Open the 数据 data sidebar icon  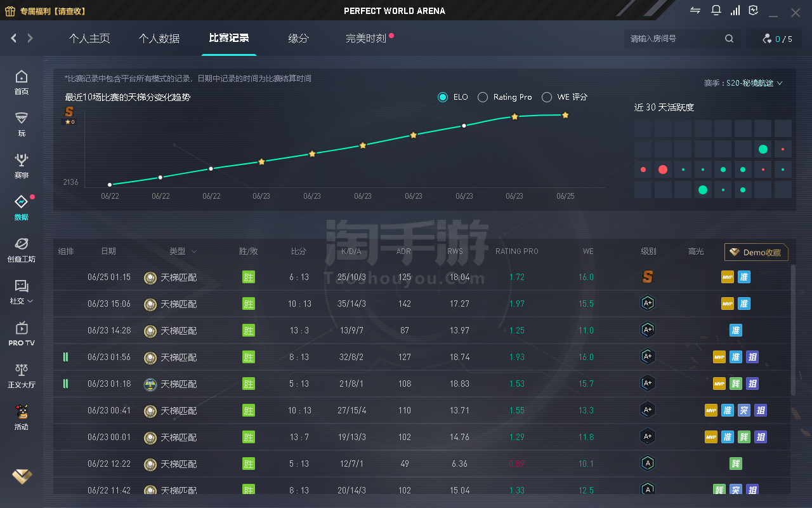pyautogui.click(x=22, y=202)
